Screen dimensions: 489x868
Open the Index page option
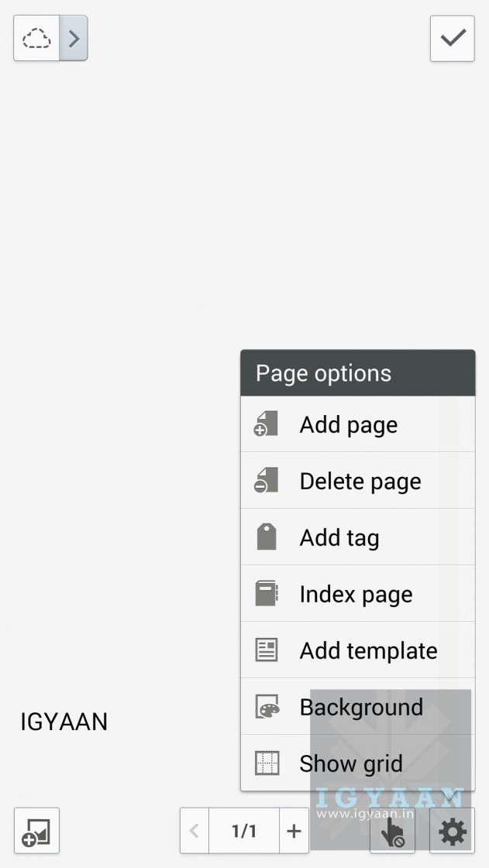pos(356,594)
